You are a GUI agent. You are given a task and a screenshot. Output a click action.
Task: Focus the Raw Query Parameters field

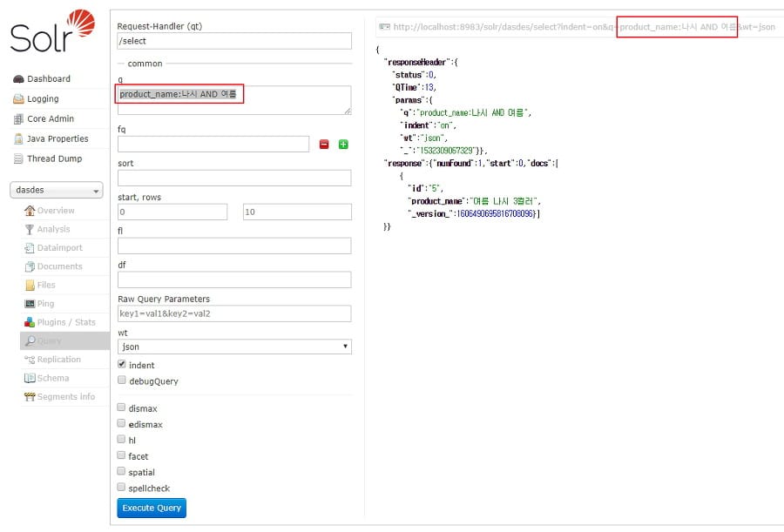(234, 313)
